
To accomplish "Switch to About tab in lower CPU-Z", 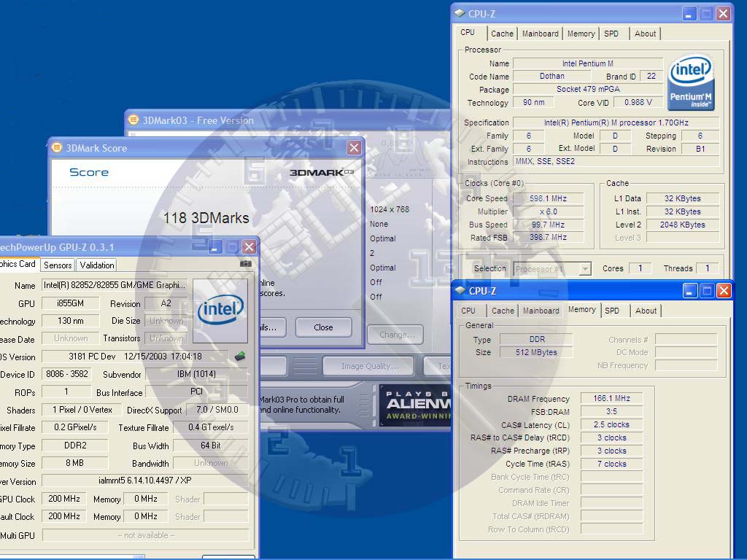I will click(646, 311).
